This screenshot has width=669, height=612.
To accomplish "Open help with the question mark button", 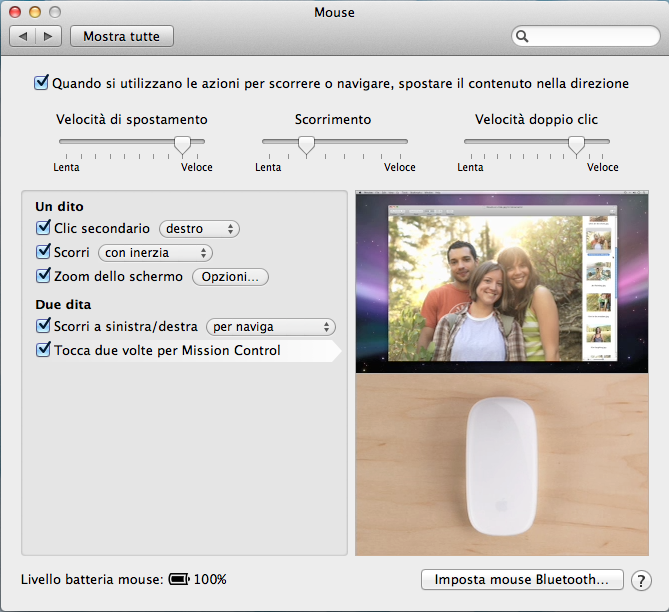I will [641, 580].
